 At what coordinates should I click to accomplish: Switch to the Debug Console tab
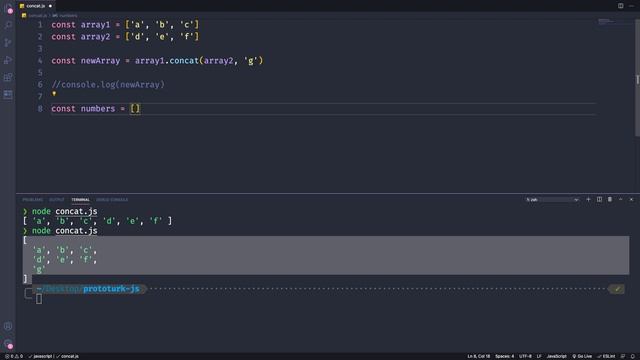coord(112,200)
